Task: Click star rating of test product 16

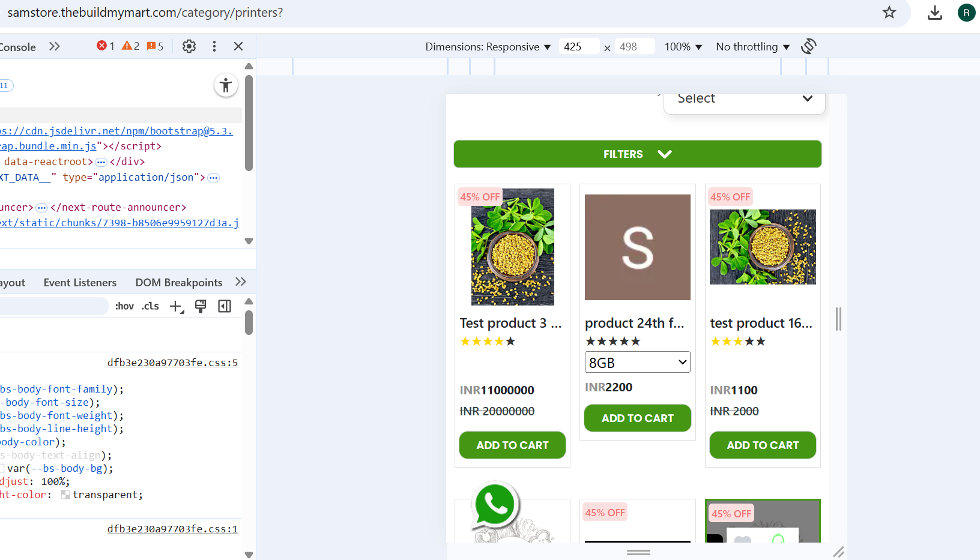Action: coord(738,342)
